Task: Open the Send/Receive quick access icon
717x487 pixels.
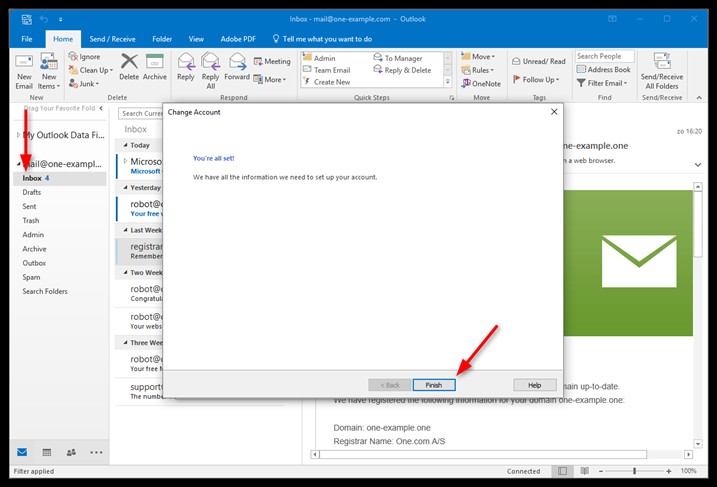Action: click(27, 19)
